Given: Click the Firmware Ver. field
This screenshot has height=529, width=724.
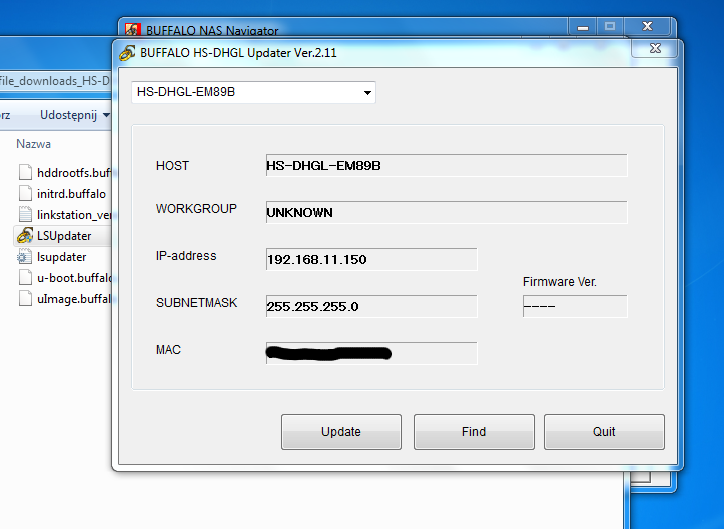Looking at the screenshot, I should [575, 307].
